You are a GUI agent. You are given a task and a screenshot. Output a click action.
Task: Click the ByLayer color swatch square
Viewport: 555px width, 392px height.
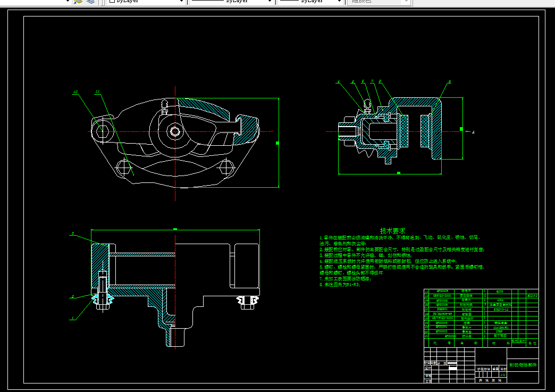point(112,1)
